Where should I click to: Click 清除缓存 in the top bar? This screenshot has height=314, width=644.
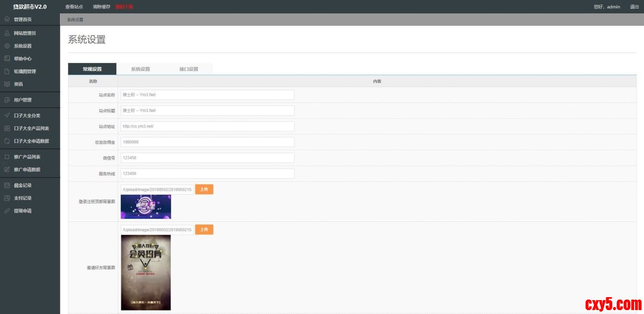click(101, 7)
